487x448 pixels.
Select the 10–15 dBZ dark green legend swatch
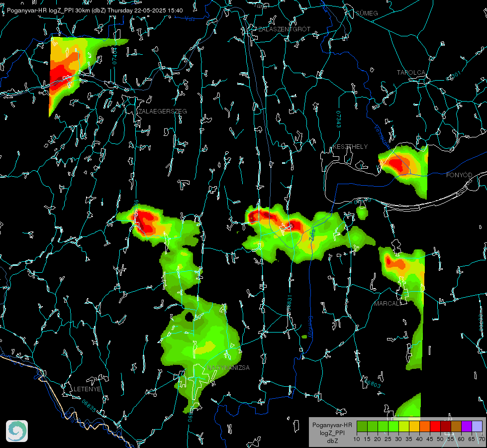(362, 426)
